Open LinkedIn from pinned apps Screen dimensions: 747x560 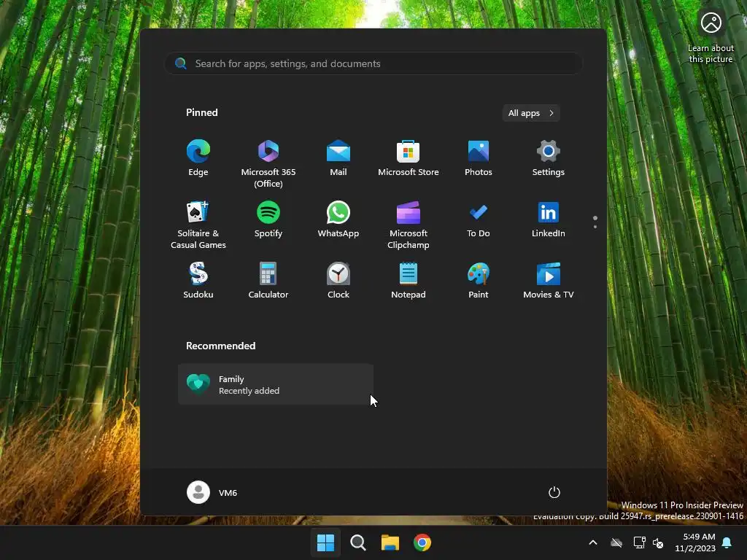(x=549, y=219)
